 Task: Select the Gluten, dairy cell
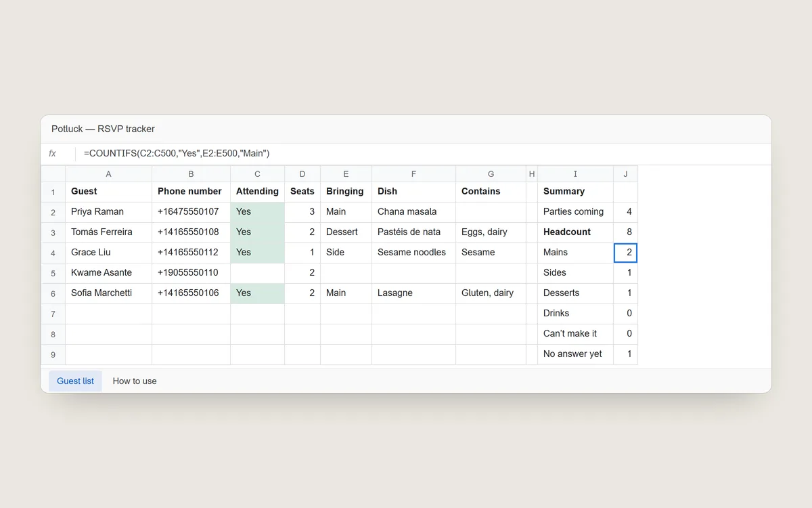click(x=491, y=293)
